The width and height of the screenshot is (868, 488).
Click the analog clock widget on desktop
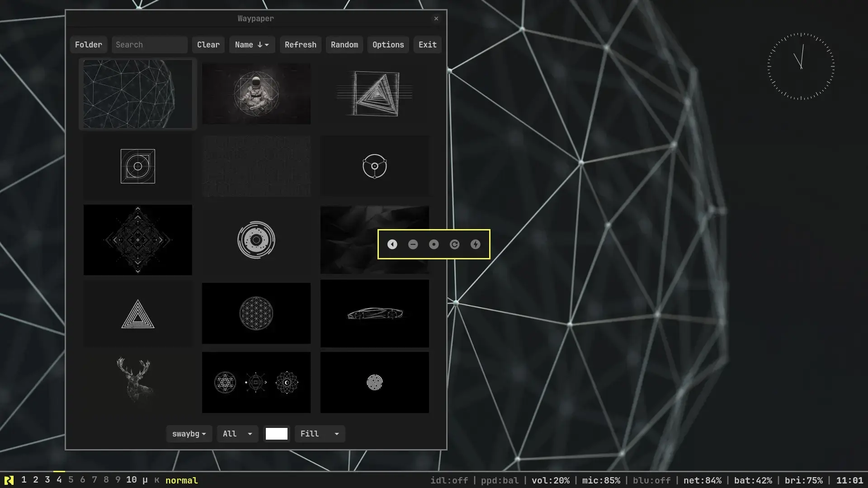[x=801, y=66]
